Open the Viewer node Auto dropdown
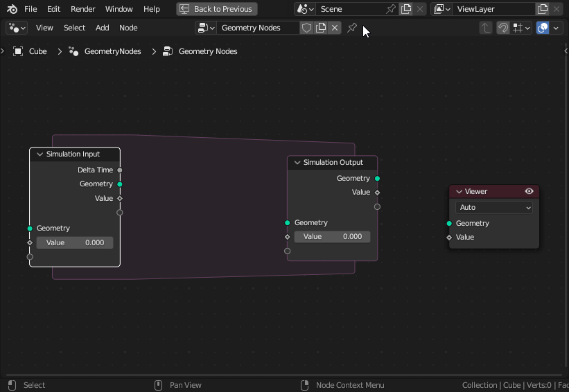Image resolution: width=569 pixels, height=392 pixels. click(494, 207)
